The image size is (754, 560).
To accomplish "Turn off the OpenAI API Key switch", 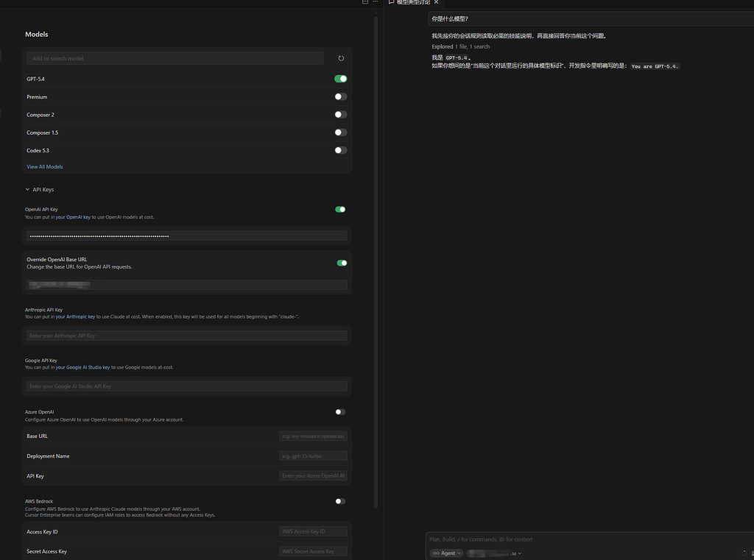I will click(340, 209).
